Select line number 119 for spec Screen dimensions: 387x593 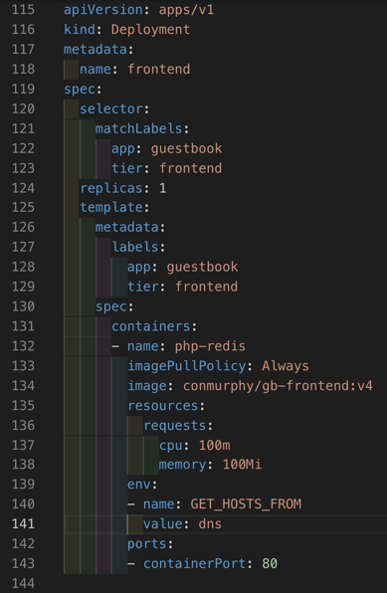[x=23, y=89]
